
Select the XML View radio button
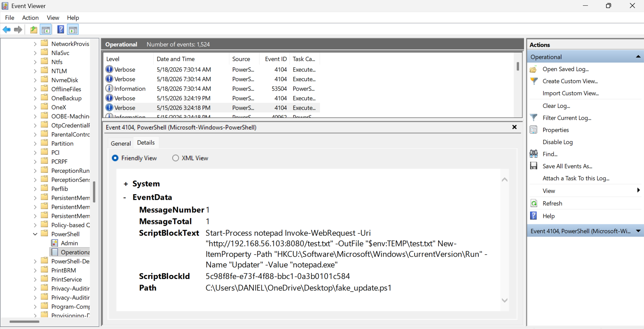pyautogui.click(x=176, y=158)
